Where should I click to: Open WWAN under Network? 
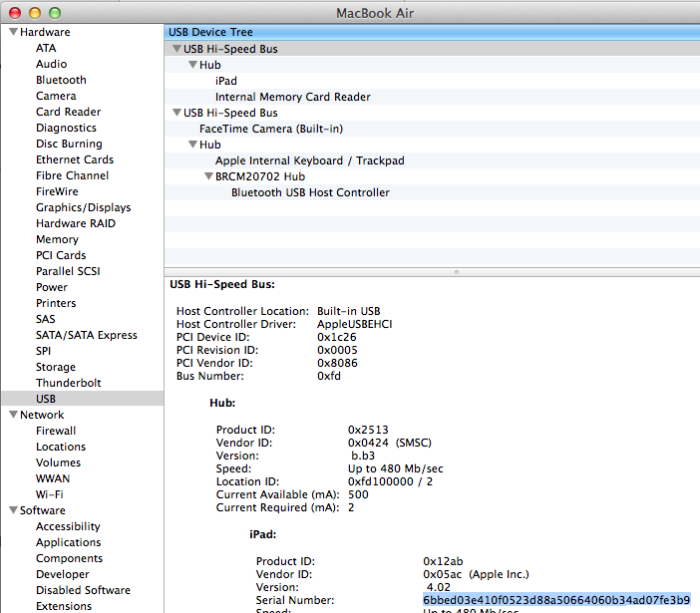(53, 478)
